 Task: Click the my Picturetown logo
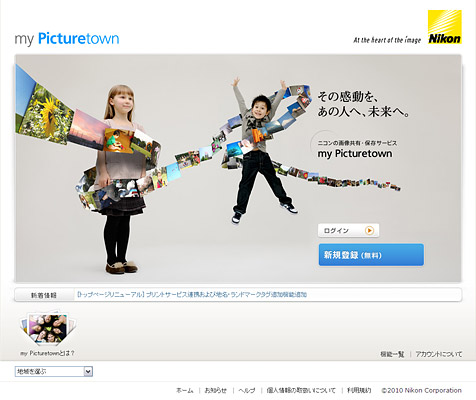pos(67,39)
